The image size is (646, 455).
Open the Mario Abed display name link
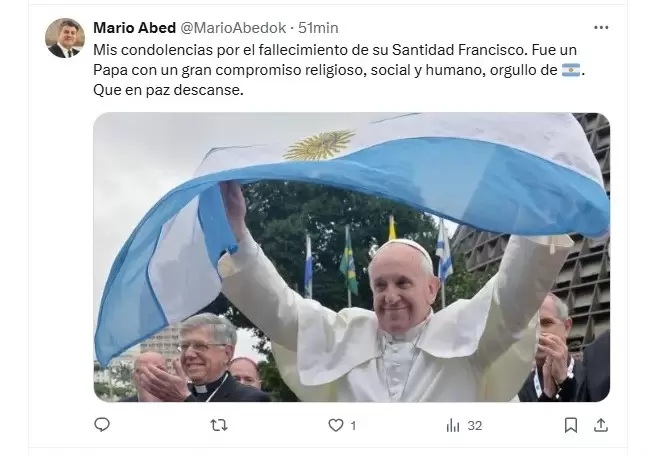(135, 28)
